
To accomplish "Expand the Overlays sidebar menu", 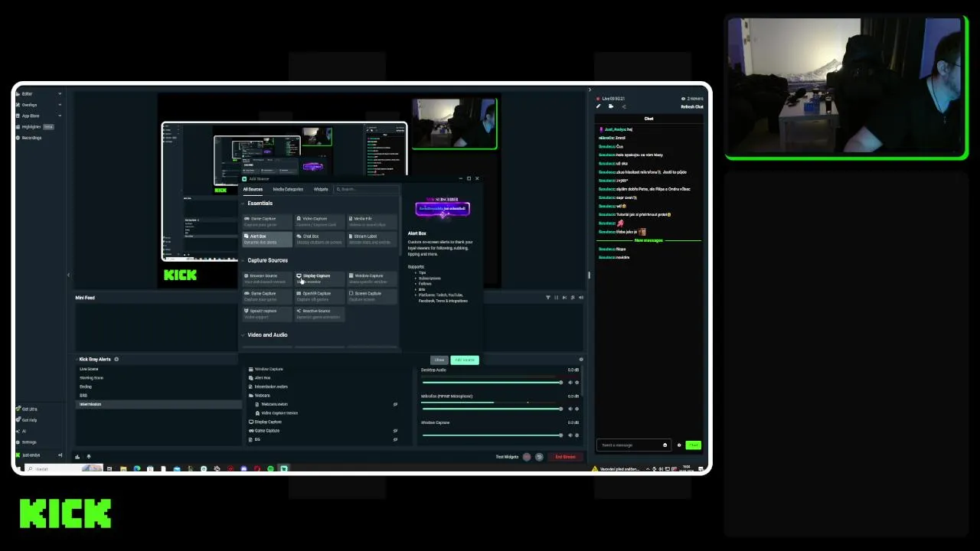I will pos(60,105).
